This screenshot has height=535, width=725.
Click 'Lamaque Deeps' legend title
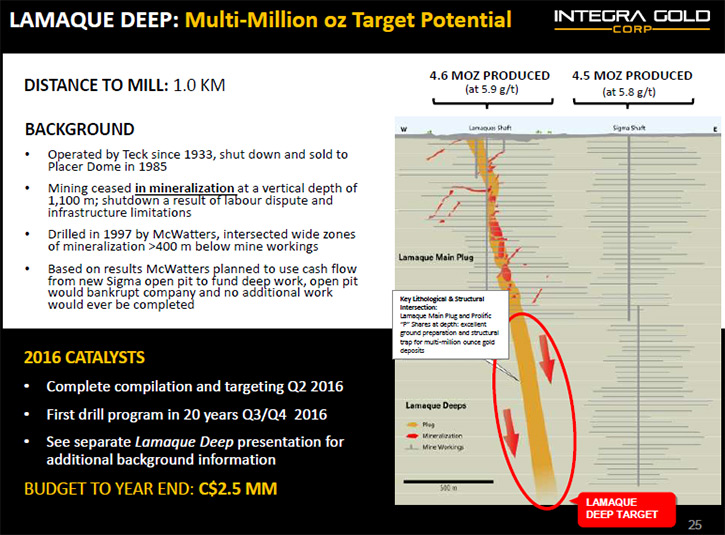click(436, 406)
